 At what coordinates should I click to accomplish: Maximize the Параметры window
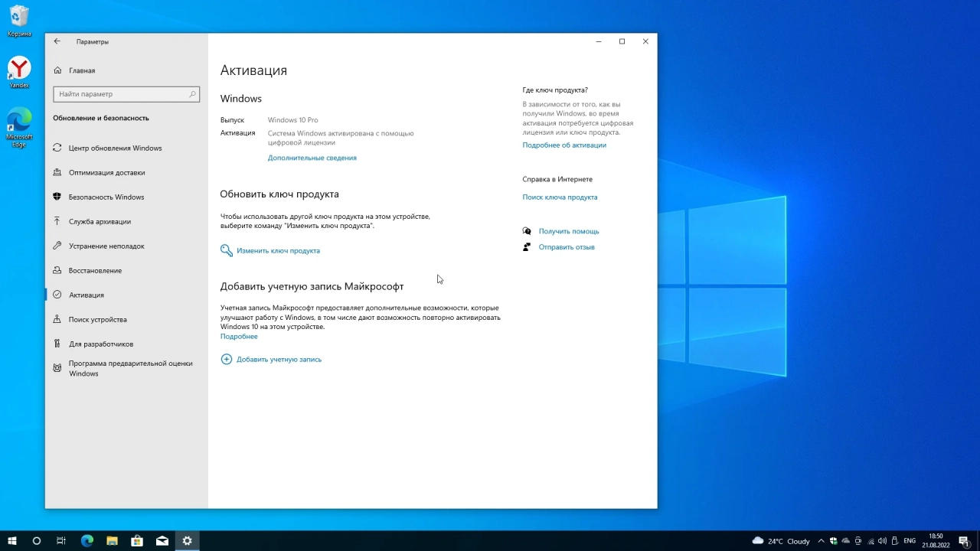(622, 41)
